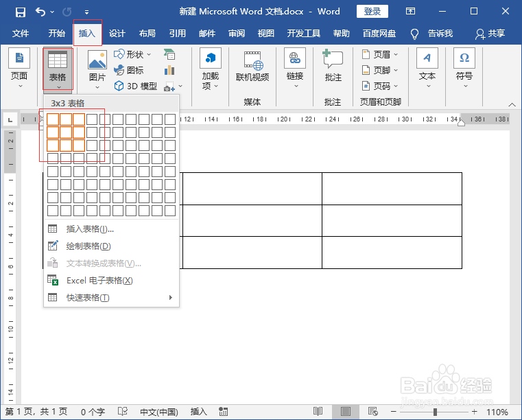The image size is (522, 420).
Task: Click the 图标 icons button
Action: coord(129,70)
